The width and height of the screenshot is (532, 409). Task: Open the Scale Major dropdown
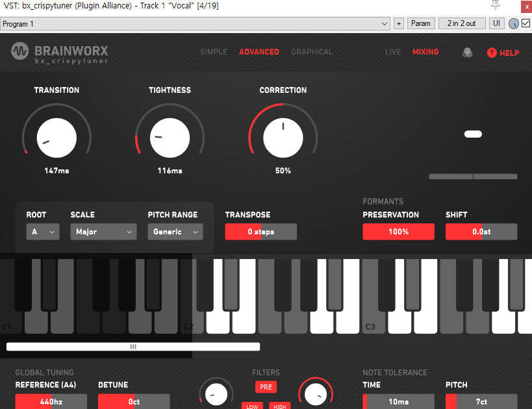[x=103, y=232]
